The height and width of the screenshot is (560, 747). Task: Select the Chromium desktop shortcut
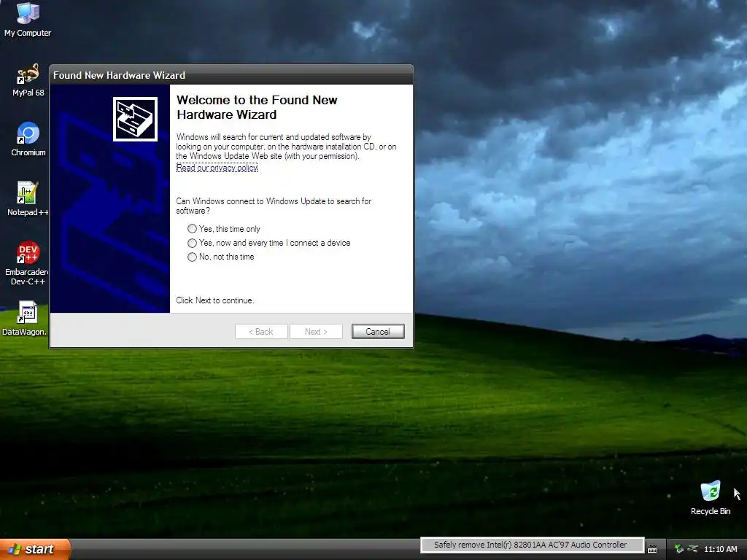click(28, 139)
